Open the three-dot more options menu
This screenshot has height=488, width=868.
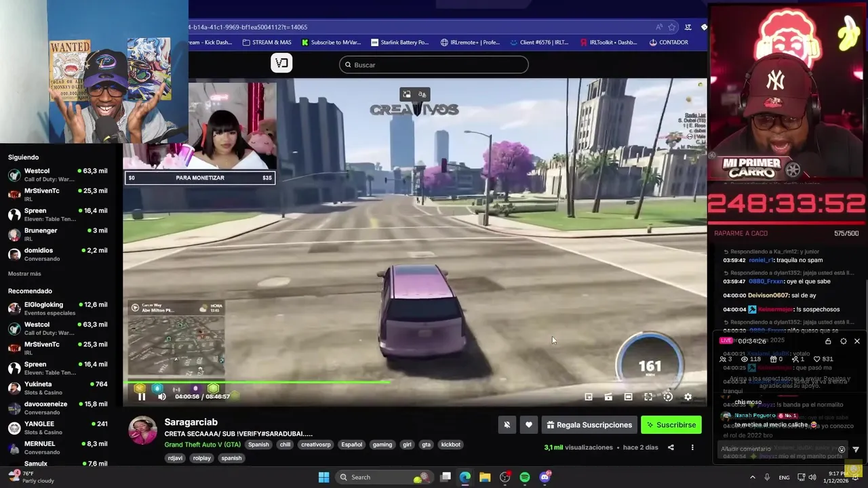click(692, 447)
